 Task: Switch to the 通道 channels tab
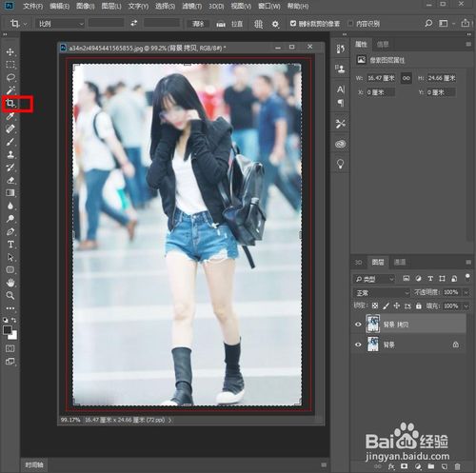click(400, 263)
